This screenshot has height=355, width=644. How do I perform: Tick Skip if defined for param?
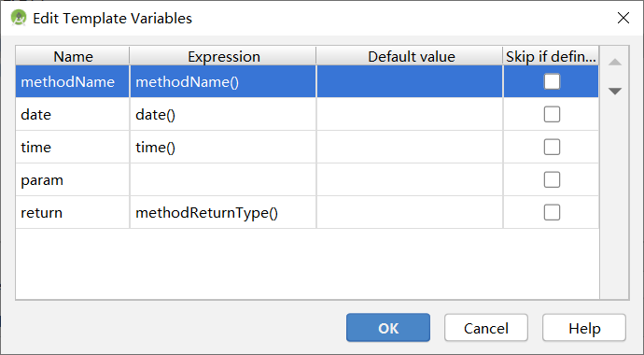552,179
